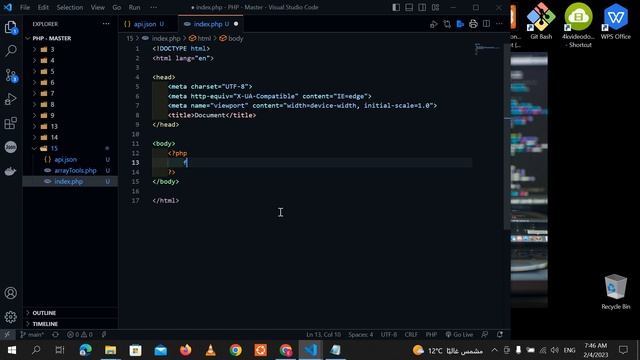Click the html breadcrumb item
The image size is (640, 360).
click(x=200, y=38)
